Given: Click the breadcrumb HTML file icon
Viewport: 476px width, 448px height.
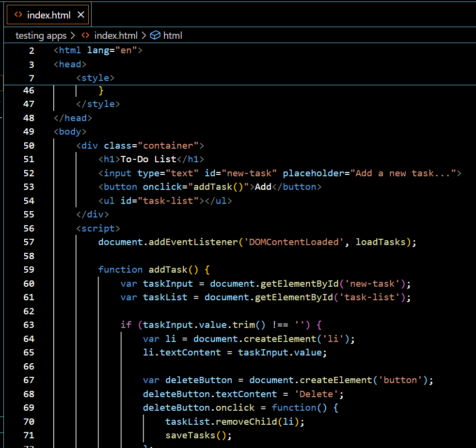Looking at the screenshot, I should click(85, 35).
